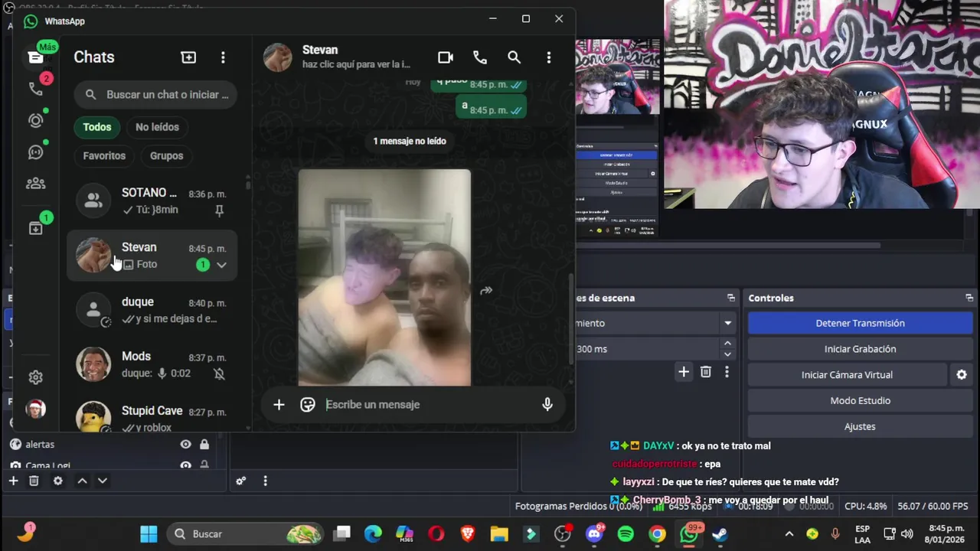Screen dimensions: 980x551
Task: Start a voice call with Stevan
Action: (480, 57)
